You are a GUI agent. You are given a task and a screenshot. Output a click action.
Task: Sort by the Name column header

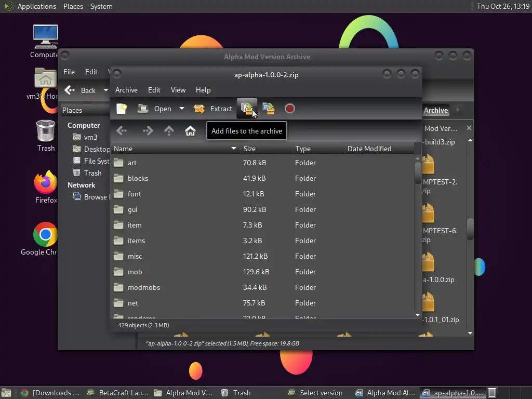tap(176, 149)
